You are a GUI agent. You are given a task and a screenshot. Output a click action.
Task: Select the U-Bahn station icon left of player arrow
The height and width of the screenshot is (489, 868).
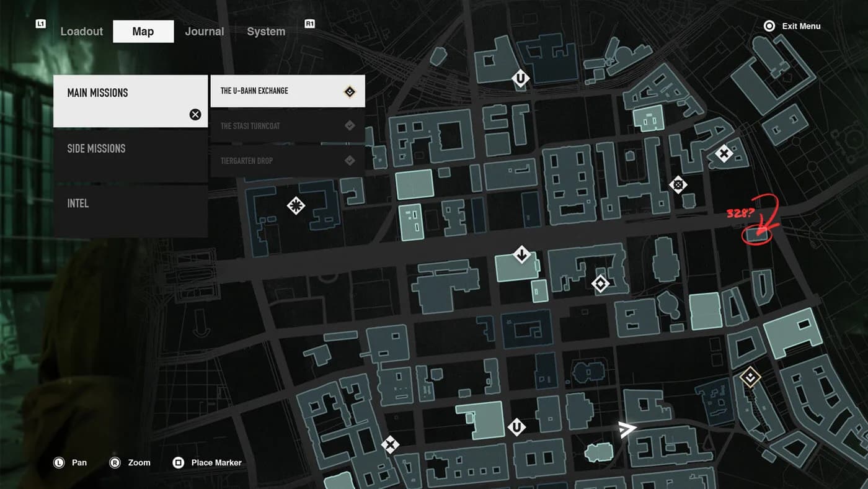pos(516,427)
